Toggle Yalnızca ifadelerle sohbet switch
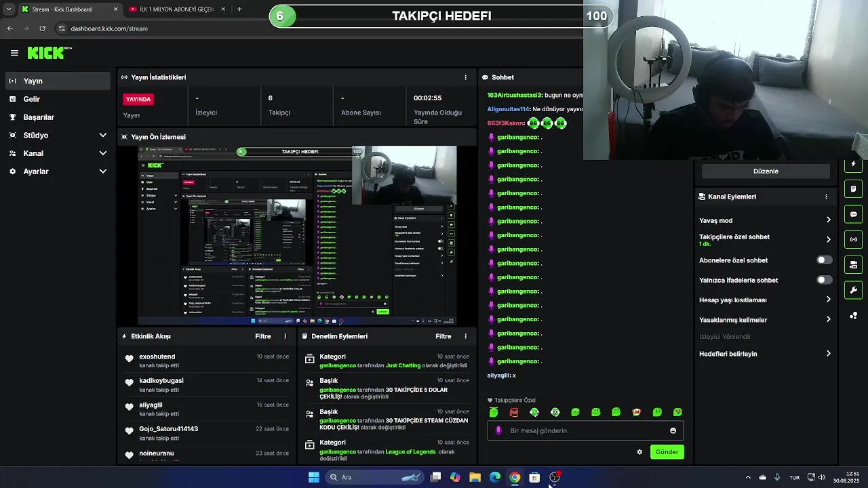 [824, 280]
